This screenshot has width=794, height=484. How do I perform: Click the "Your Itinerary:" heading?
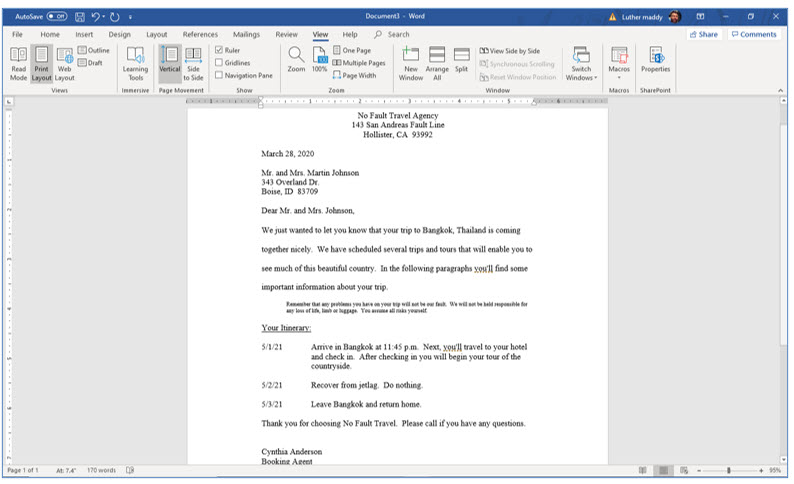coord(286,328)
